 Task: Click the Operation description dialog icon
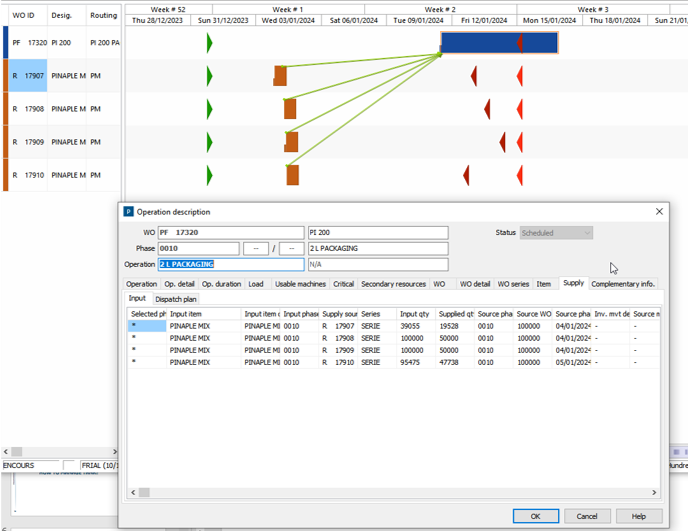[x=128, y=212]
